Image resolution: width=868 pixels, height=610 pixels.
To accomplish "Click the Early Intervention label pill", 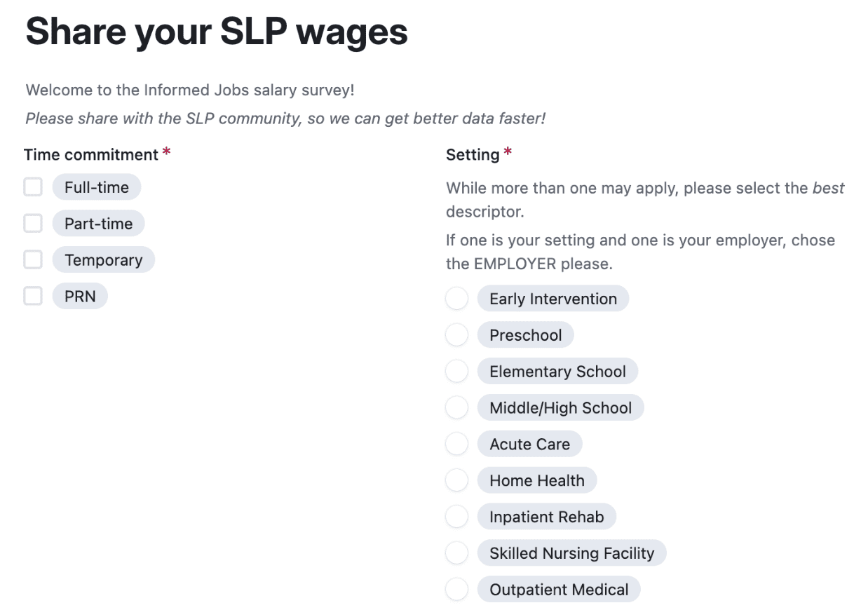I will click(x=553, y=299).
